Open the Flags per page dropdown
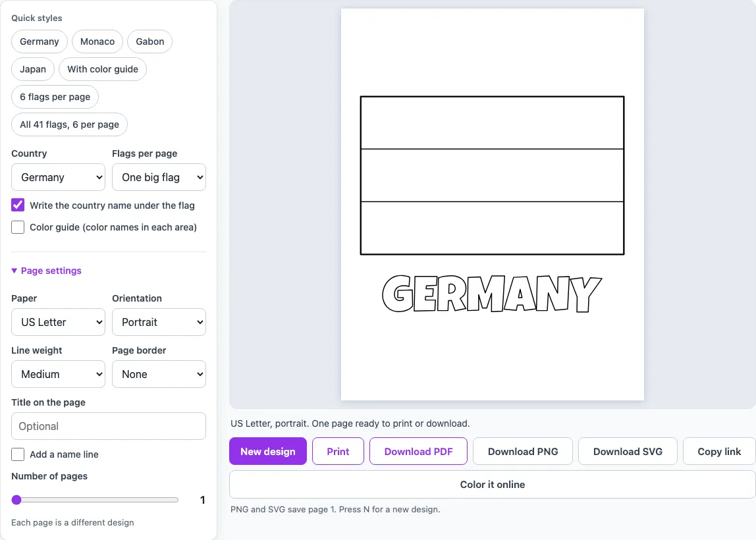 point(159,177)
